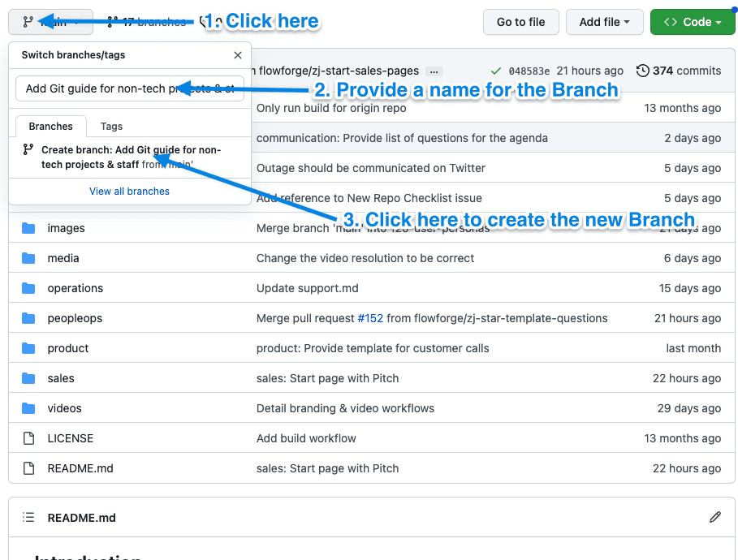Open pull request link #152

(x=370, y=318)
